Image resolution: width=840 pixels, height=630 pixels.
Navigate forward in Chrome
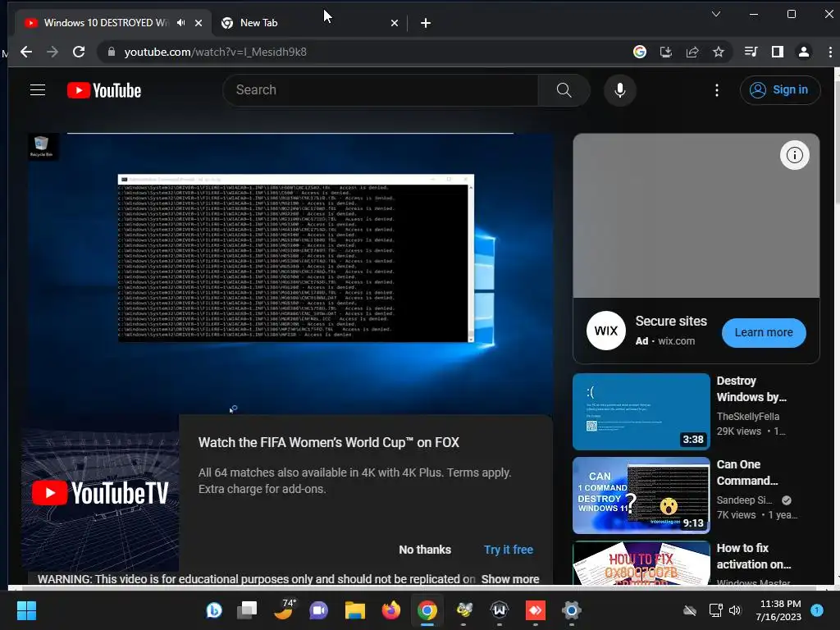52,52
